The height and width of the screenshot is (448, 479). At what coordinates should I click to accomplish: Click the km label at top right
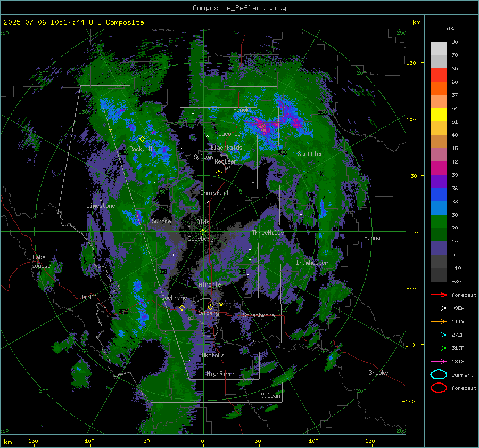(416, 22)
